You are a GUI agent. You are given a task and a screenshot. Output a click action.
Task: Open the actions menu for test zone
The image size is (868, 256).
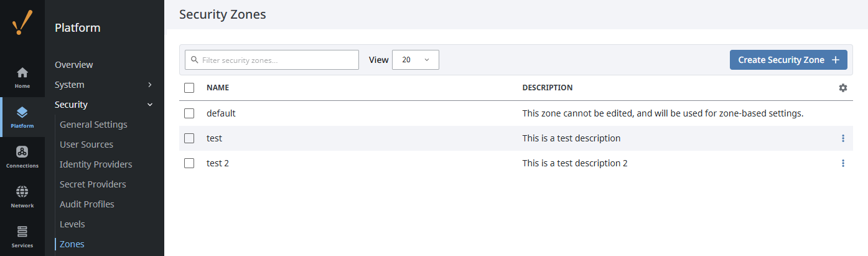tap(842, 138)
